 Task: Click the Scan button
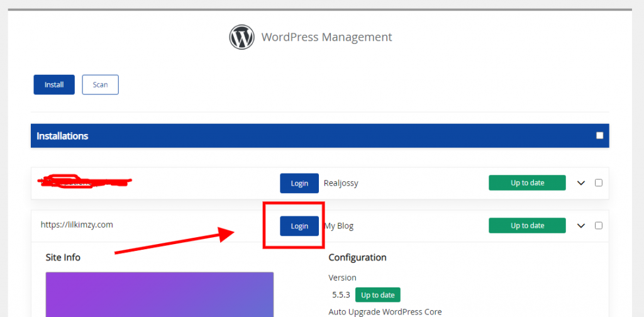coord(100,84)
